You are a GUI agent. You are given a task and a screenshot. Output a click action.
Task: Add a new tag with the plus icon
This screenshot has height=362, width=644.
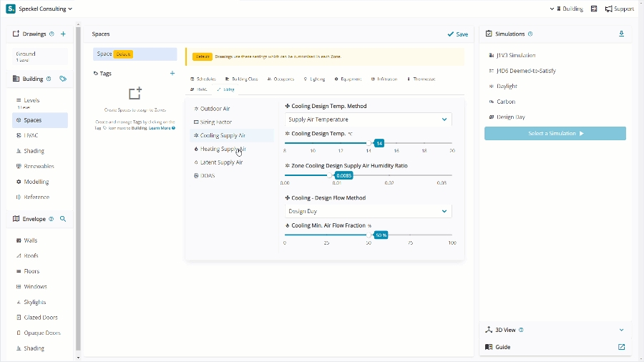coord(172,73)
